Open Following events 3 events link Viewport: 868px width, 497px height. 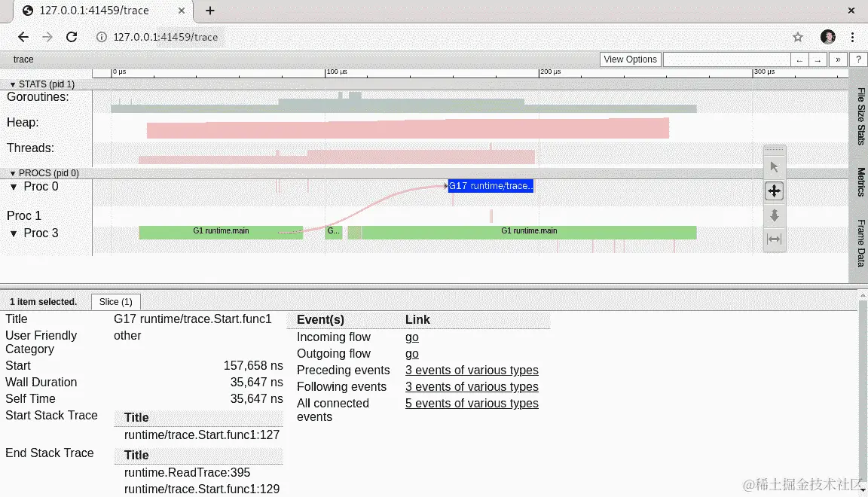click(472, 387)
